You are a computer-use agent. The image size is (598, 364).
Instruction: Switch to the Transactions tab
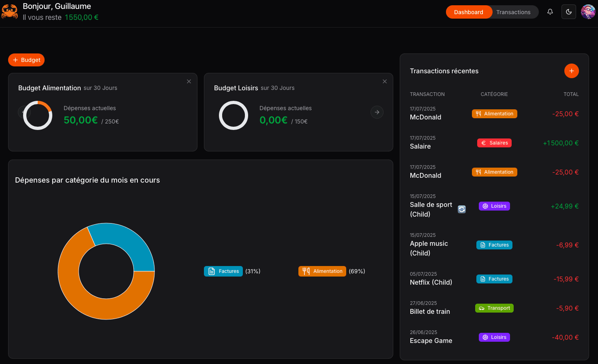513,12
